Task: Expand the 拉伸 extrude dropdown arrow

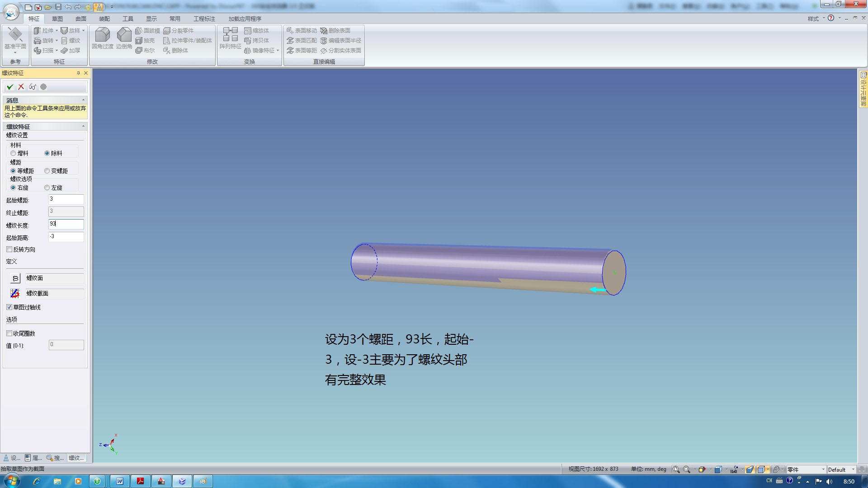Action: (x=57, y=31)
